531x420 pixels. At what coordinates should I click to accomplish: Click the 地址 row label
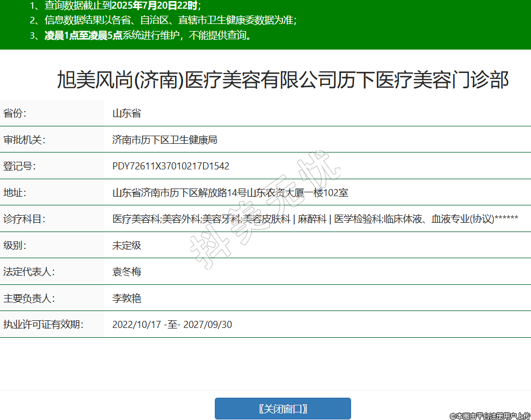click(x=15, y=193)
